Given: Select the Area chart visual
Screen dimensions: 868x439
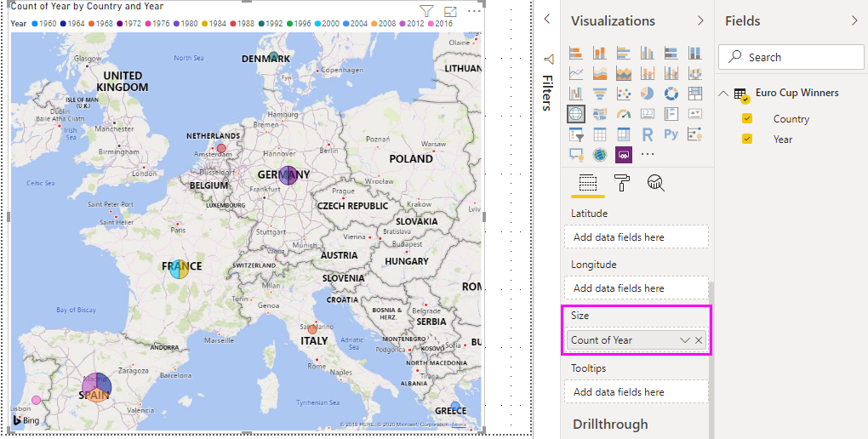Looking at the screenshot, I should (x=600, y=73).
